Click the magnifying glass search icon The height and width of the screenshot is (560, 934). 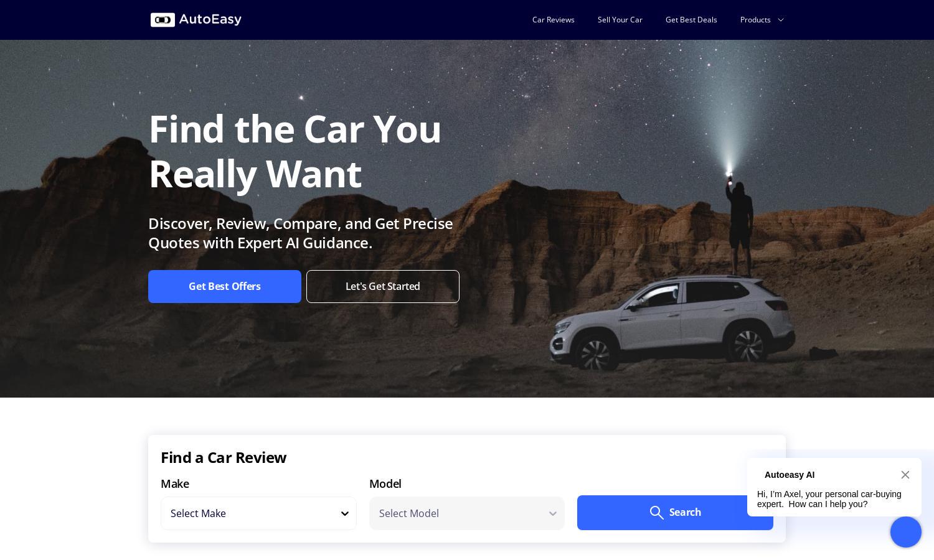click(656, 513)
